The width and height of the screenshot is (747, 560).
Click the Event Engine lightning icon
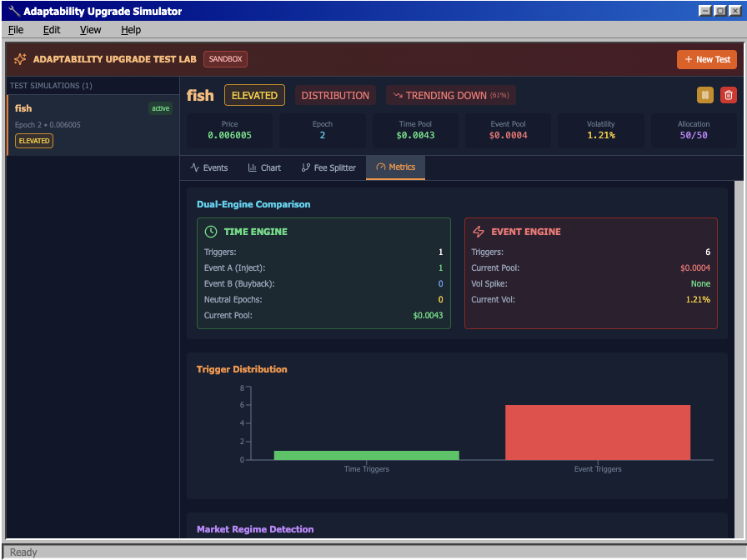pos(479,232)
